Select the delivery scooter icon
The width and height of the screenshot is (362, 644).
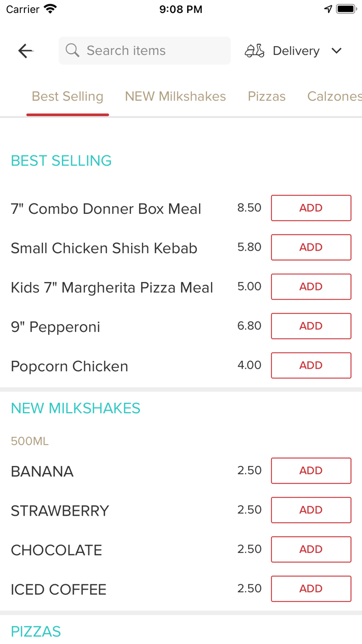click(x=254, y=50)
